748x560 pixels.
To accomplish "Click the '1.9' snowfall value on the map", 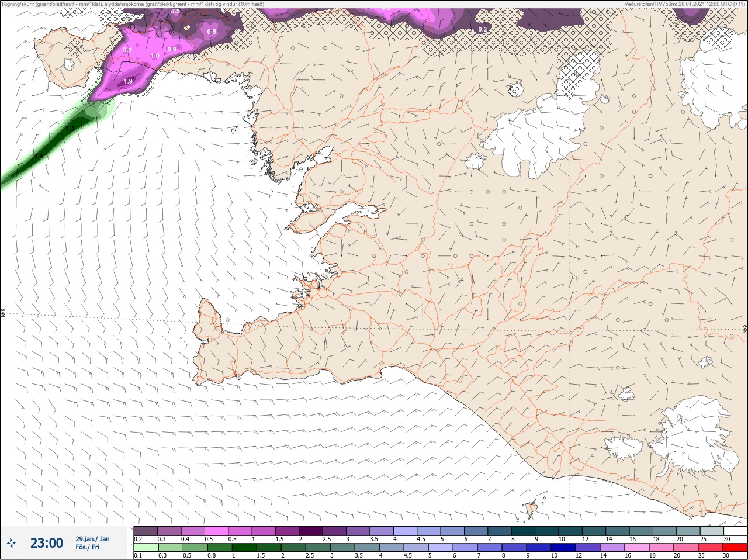I will tap(129, 81).
